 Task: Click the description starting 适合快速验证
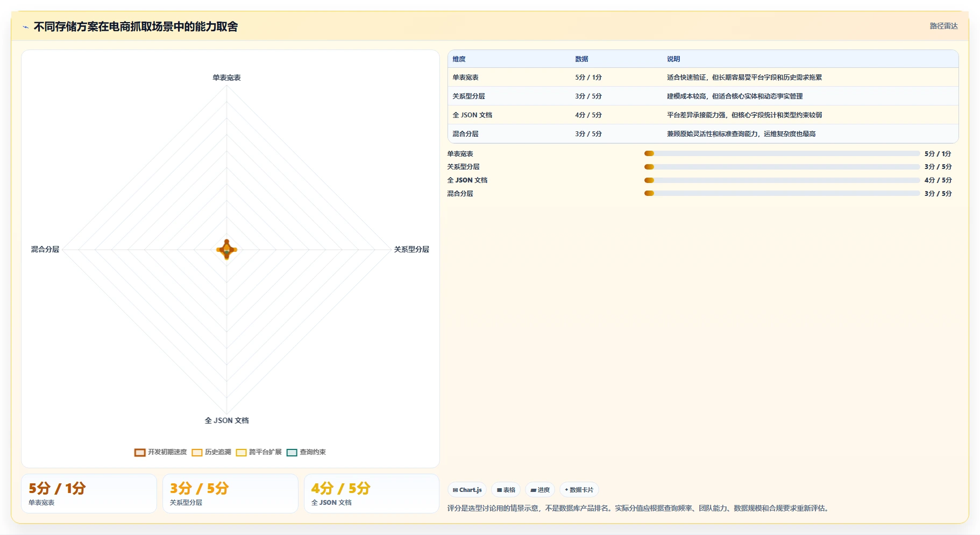744,78
